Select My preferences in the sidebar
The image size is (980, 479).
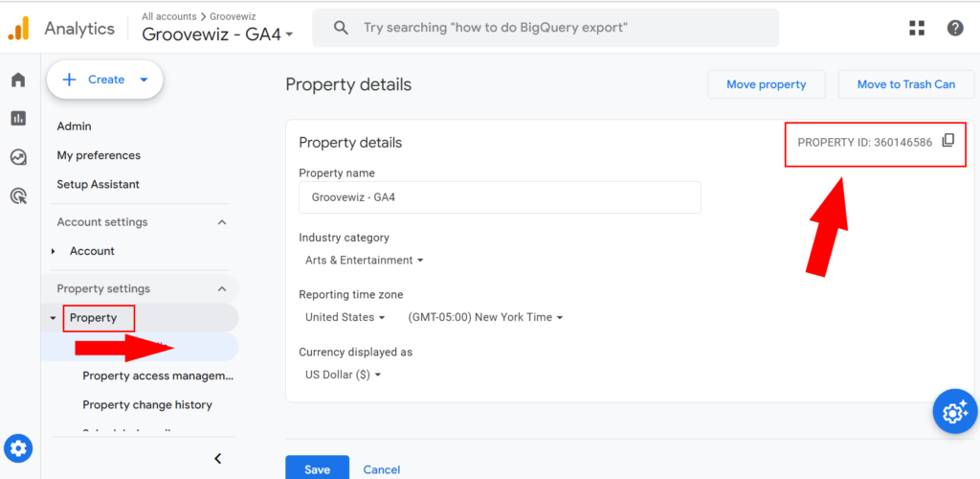click(x=99, y=155)
